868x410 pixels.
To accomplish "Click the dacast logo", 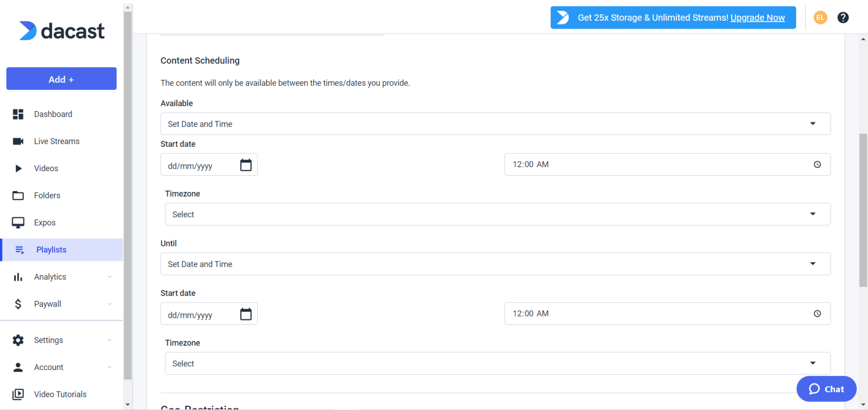I will 62,31.
